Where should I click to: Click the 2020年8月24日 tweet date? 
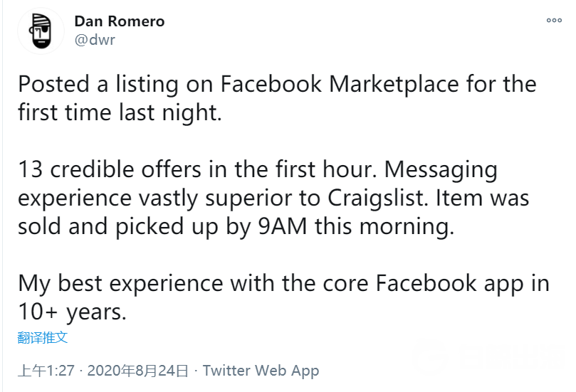point(139,371)
